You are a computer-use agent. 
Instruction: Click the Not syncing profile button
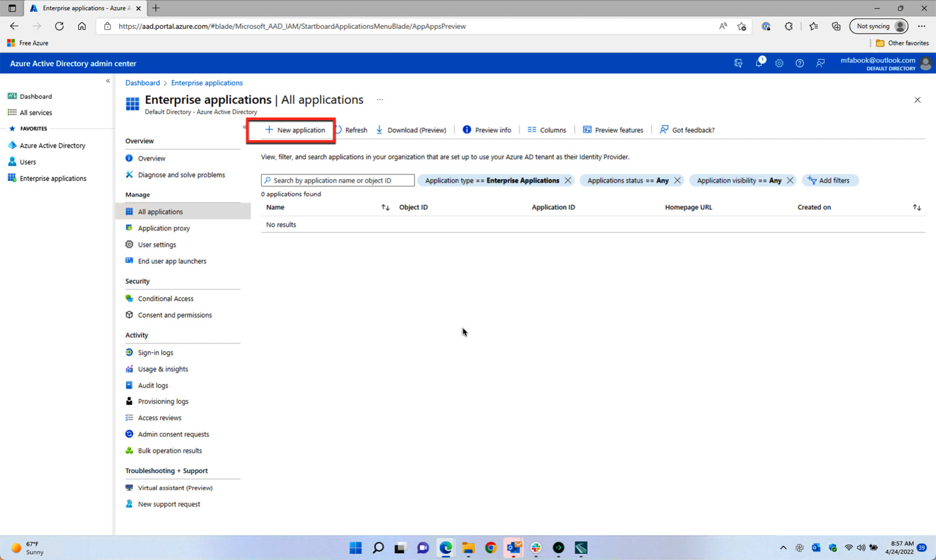(879, 26)
